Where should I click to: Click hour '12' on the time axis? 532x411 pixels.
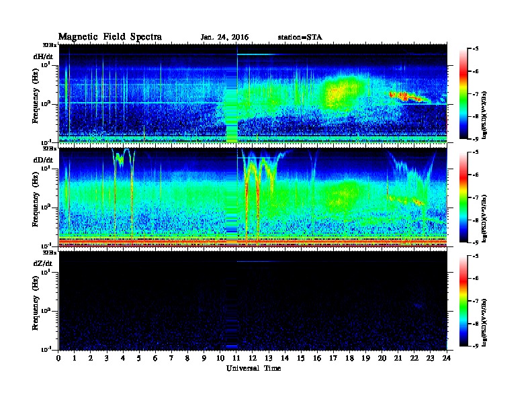[x=253, y=359]
